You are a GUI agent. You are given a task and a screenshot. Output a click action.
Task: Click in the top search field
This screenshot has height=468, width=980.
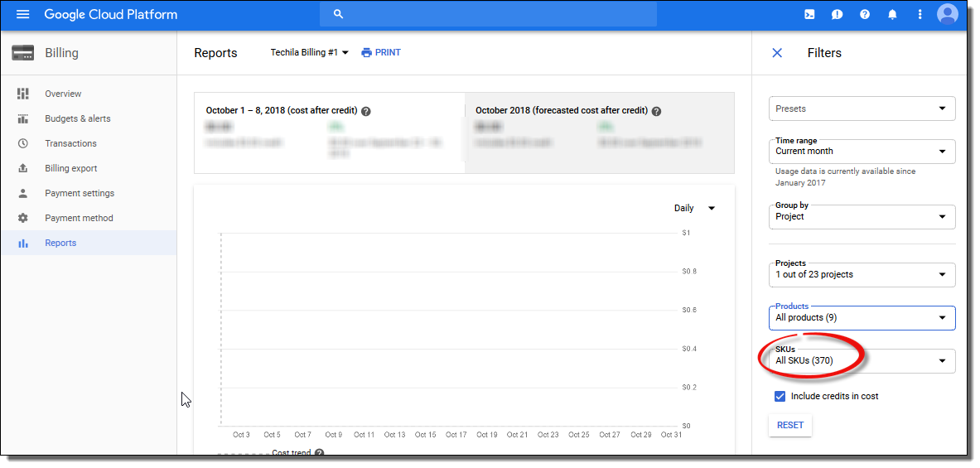(x=489, y=15)
